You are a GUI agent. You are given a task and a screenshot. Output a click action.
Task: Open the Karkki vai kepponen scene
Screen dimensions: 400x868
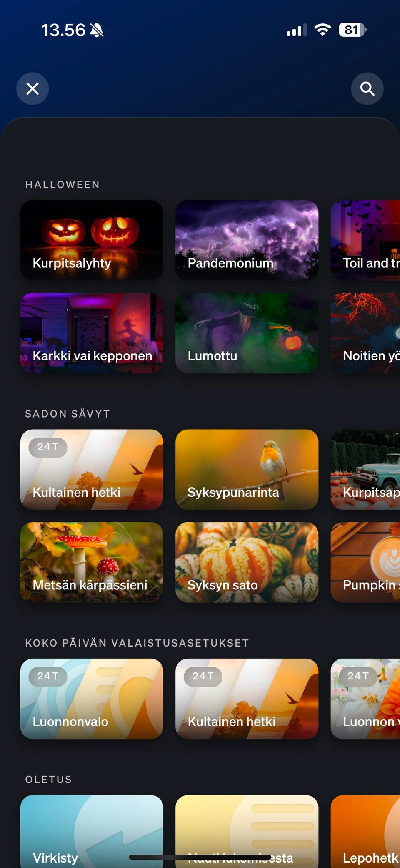tap(92, 333)
